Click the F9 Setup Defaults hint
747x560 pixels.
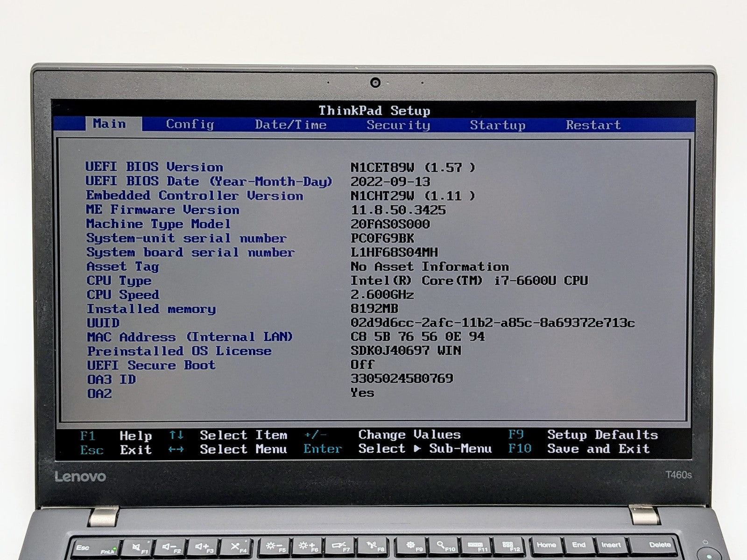(583, 434)
